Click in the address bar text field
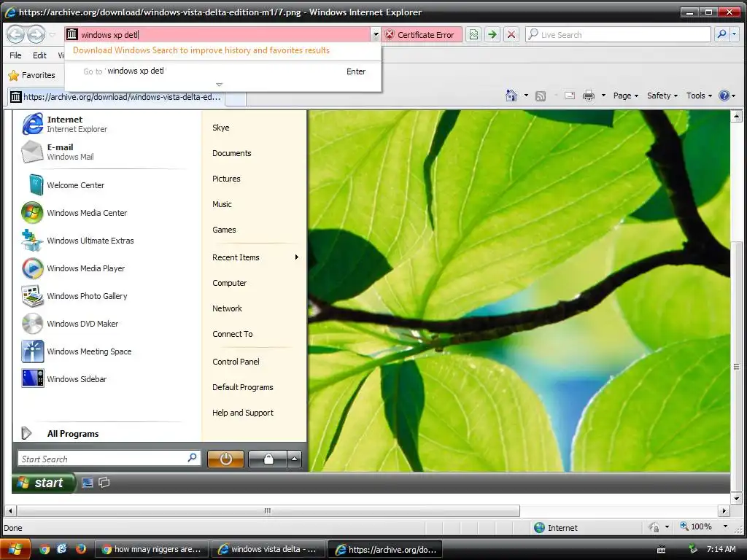 pos(224,35)
